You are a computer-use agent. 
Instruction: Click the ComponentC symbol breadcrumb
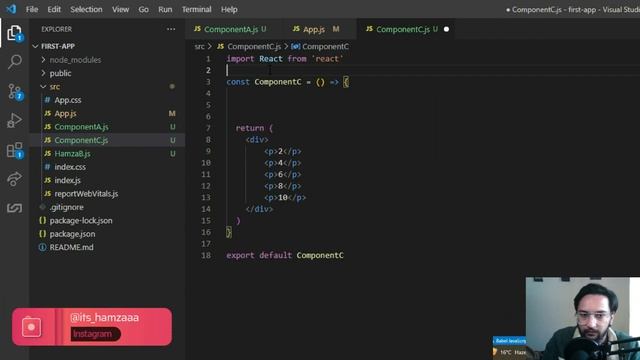(x=320, y=47)
